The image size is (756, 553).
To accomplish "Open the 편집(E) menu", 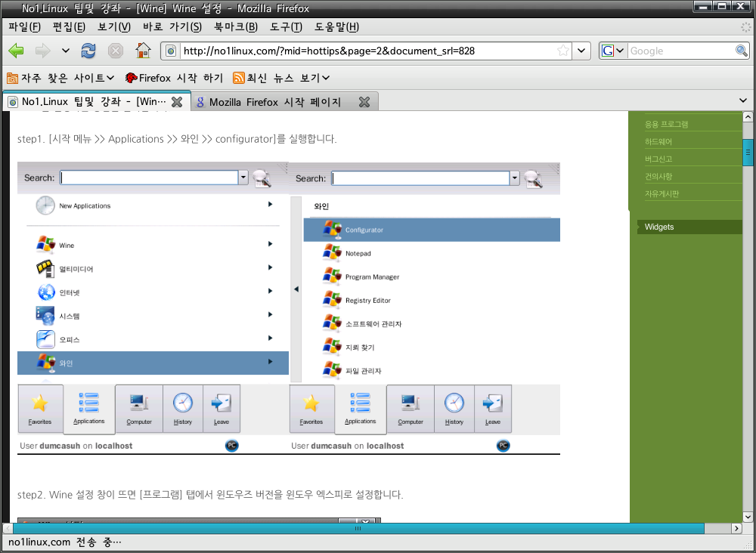I will (x=69, y=26).
